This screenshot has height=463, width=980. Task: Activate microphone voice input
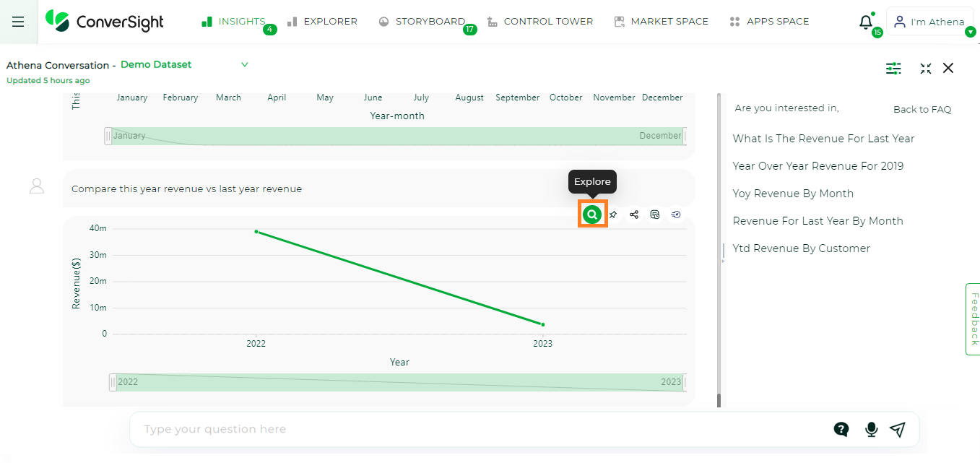(x=871, y=430)
